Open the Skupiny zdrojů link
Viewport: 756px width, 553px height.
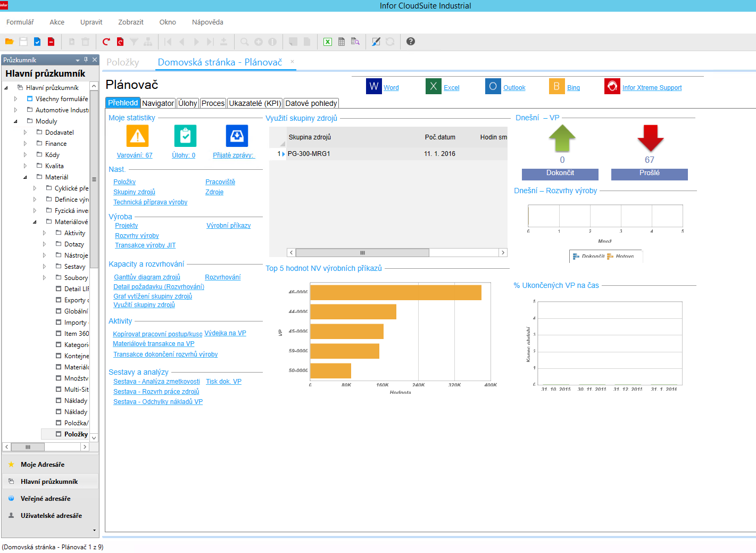tap(134, 192)
